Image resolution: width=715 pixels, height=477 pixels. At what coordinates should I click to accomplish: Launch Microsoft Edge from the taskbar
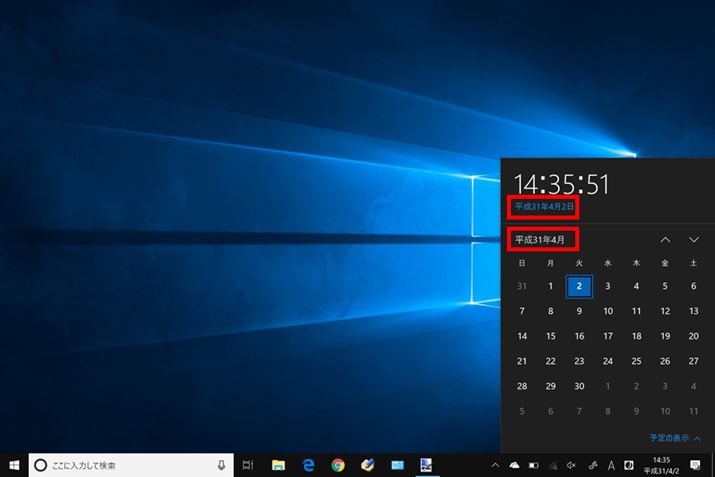tap(309, 465)
